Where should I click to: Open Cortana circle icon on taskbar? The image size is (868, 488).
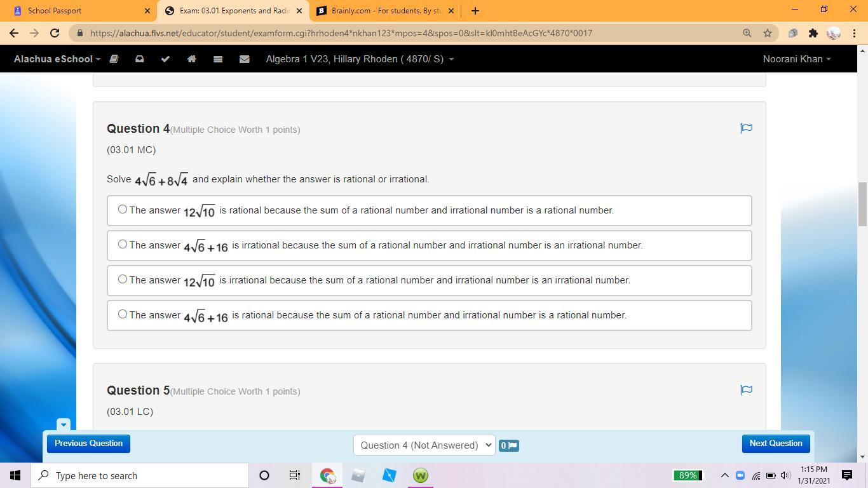264,475
